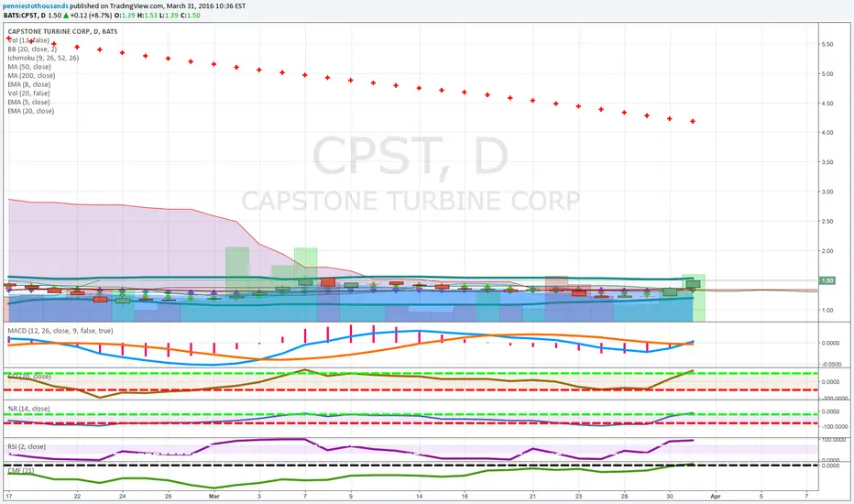Click the 1.00 price axis value

click(827, 310)
